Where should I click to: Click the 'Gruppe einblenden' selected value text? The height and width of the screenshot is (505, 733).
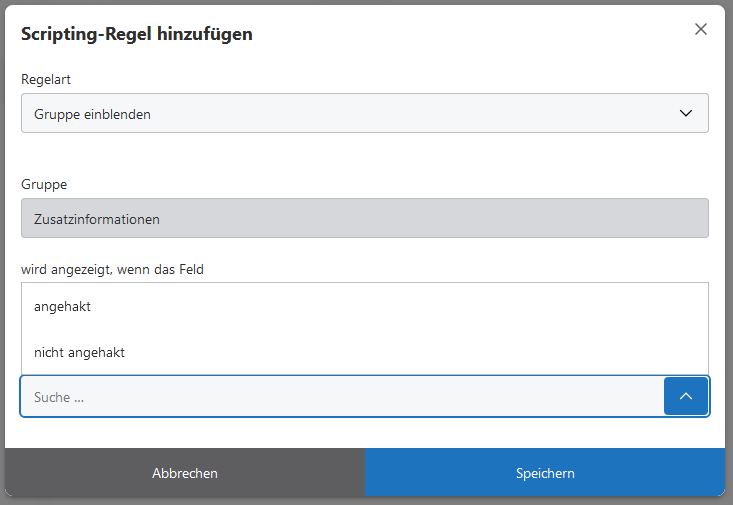(92, 114)
